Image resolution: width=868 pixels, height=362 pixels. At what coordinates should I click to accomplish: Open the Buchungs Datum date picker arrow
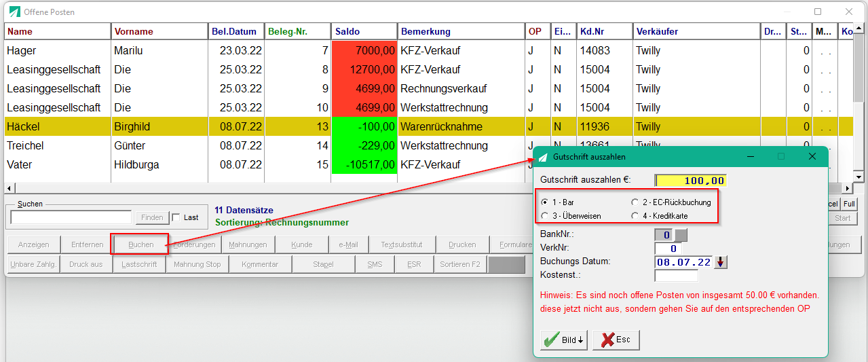click(721, 262)
